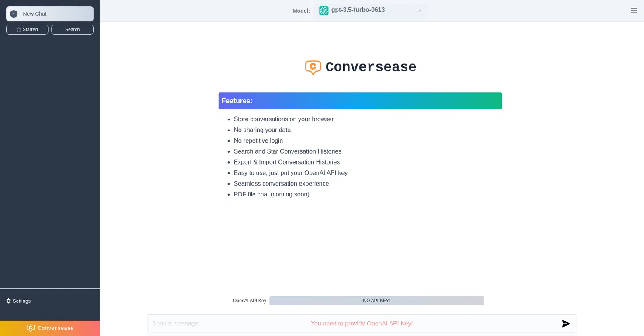The image size is (644, 336).
Task: Click the star icon on Starred button
Action: coord(19,30)
